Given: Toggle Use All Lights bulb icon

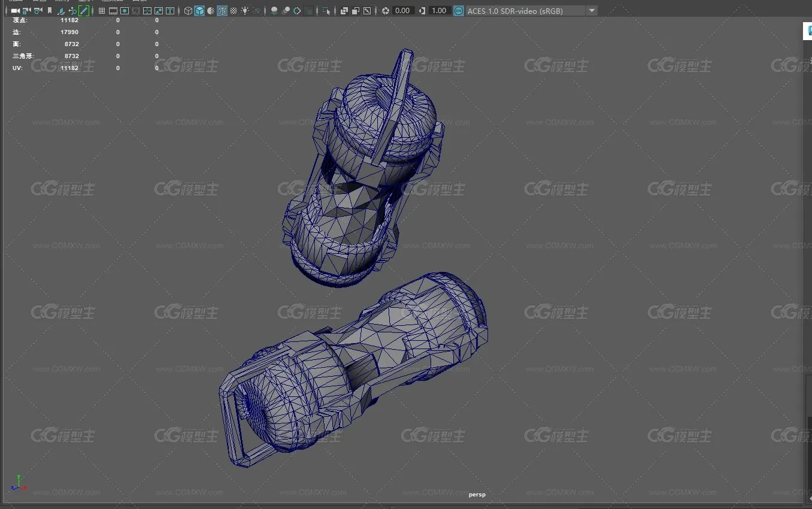Looking at the screenshot, I should [x=244, y=11].
